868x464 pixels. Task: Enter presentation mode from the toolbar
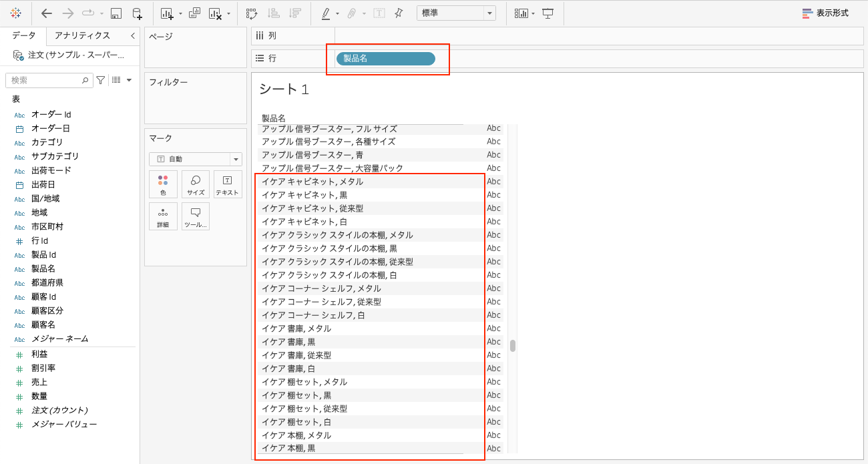548,13
